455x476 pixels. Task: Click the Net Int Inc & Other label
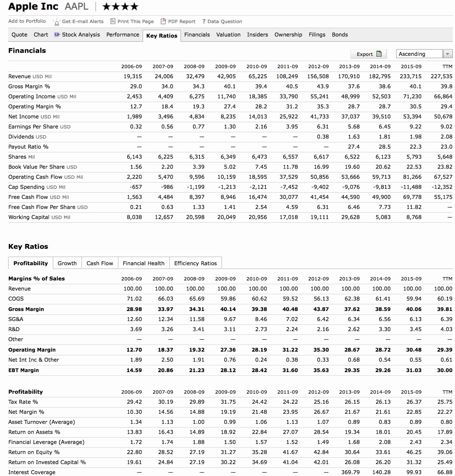click(34, 360)
